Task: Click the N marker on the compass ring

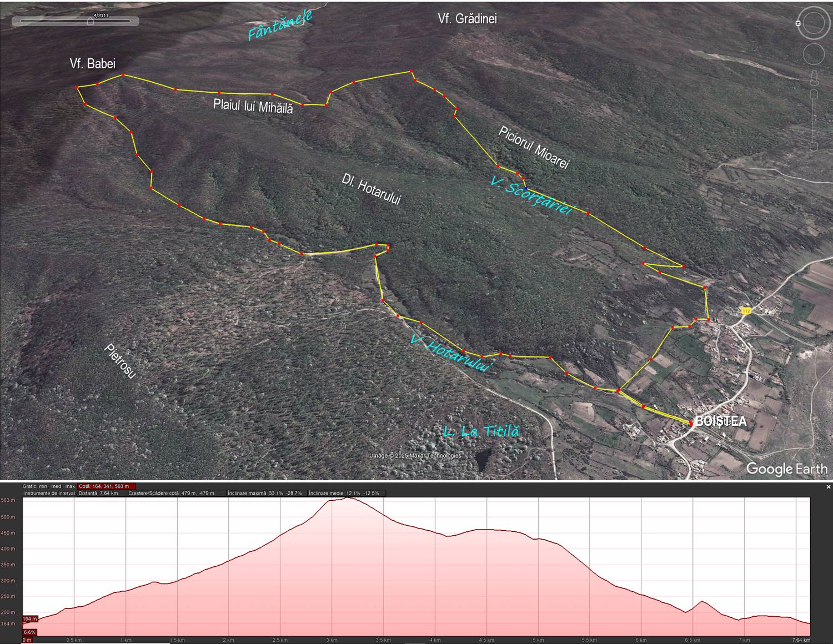Action: (x=798, y=23)
